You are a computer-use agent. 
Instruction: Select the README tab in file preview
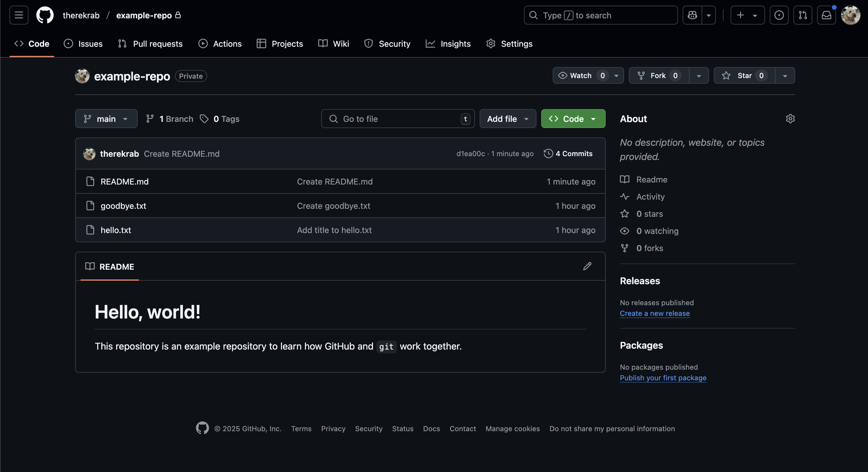[110, 267]
